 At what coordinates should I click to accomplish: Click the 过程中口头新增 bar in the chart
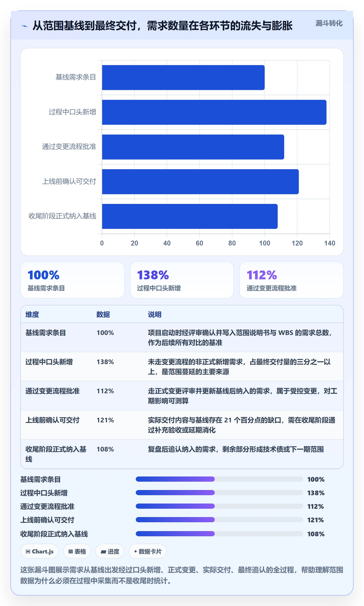pos(214,112)
